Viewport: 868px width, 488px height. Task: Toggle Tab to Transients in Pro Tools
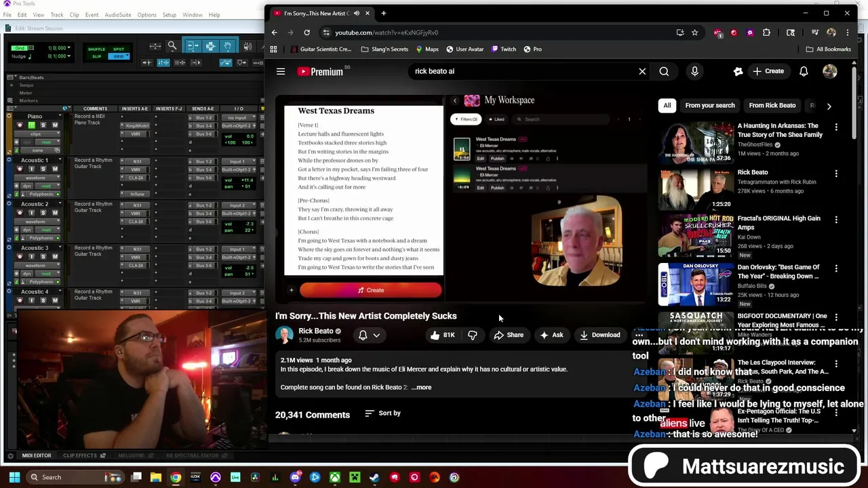click(147, 62)
